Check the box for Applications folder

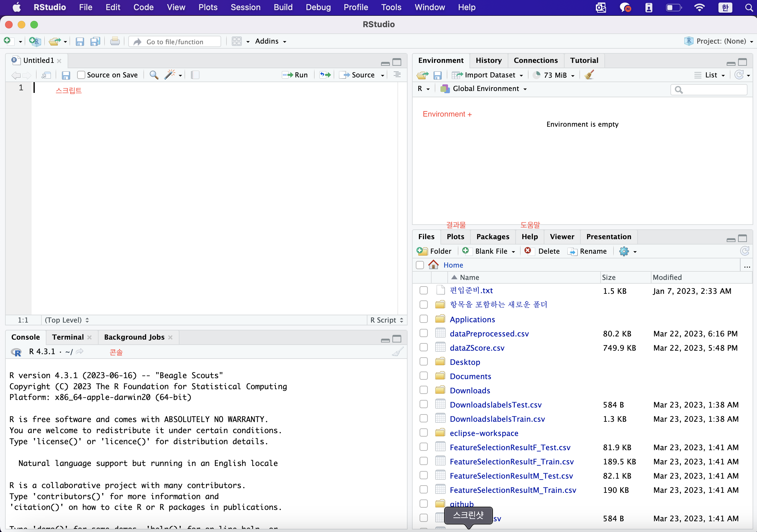[x=424, y=319]
